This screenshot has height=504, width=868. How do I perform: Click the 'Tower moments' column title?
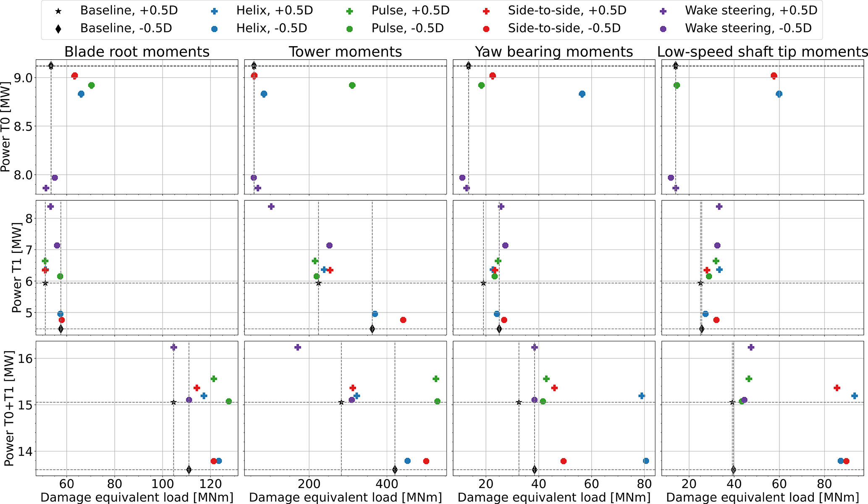click(345, 52)
